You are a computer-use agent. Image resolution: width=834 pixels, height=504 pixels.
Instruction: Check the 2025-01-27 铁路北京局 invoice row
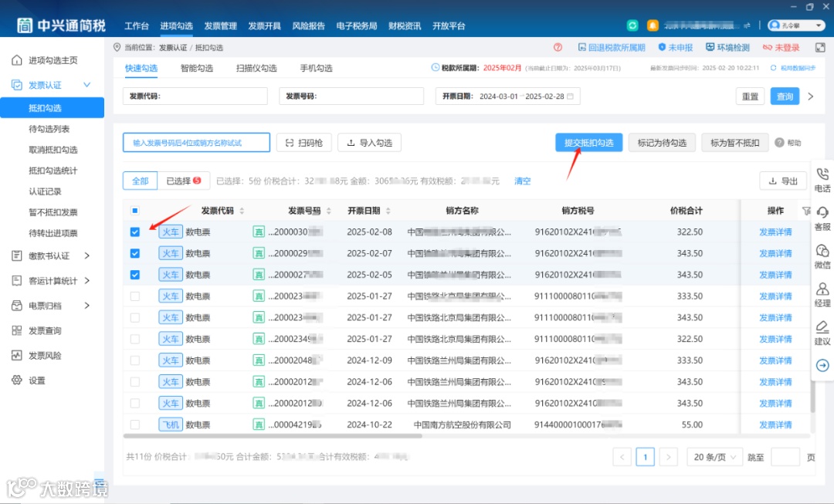[135, 296]
